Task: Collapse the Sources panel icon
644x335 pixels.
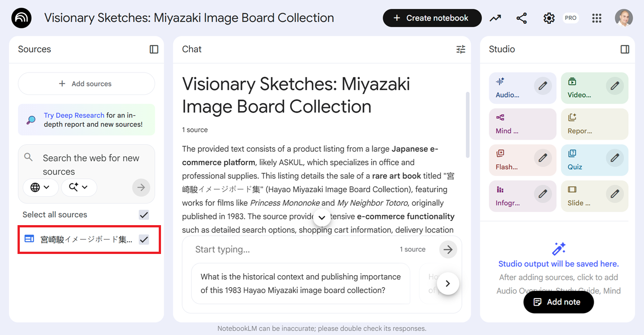Action: pyautogui.click(x=154, y=50)
